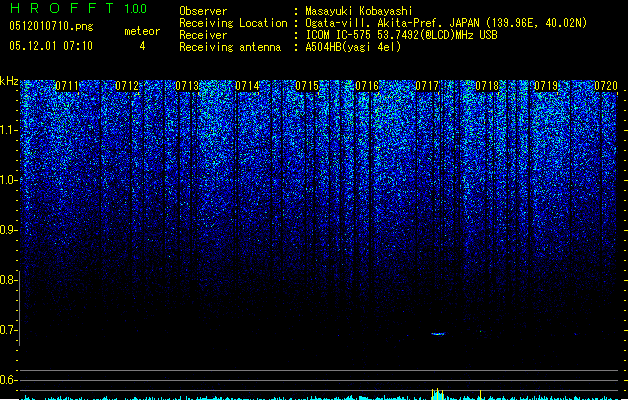Click the tall cyan signal peak near 0717
The width and height of the screenshot is (629, 400).
[x=437, y=394]
